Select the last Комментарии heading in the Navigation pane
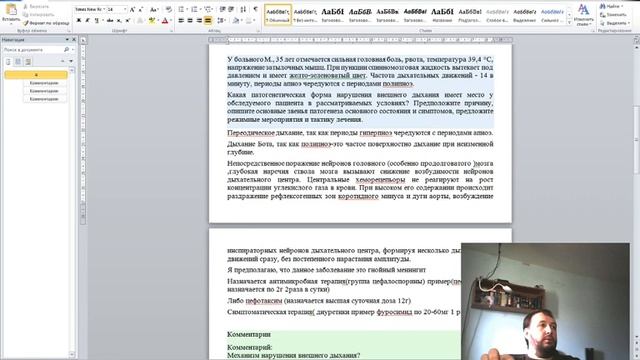 tap(44, 99)
